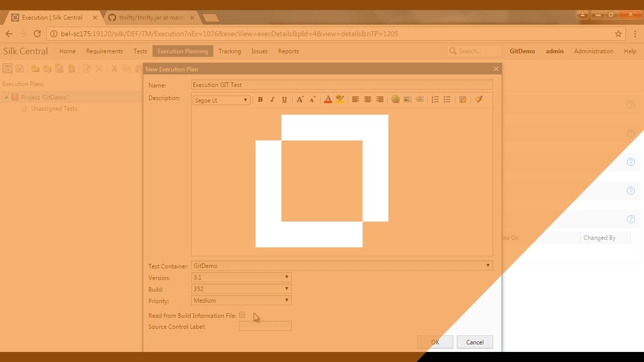644x362 pixels.
Task: Collapse the Project 'GitDemo' tree node
Action: 6,97
